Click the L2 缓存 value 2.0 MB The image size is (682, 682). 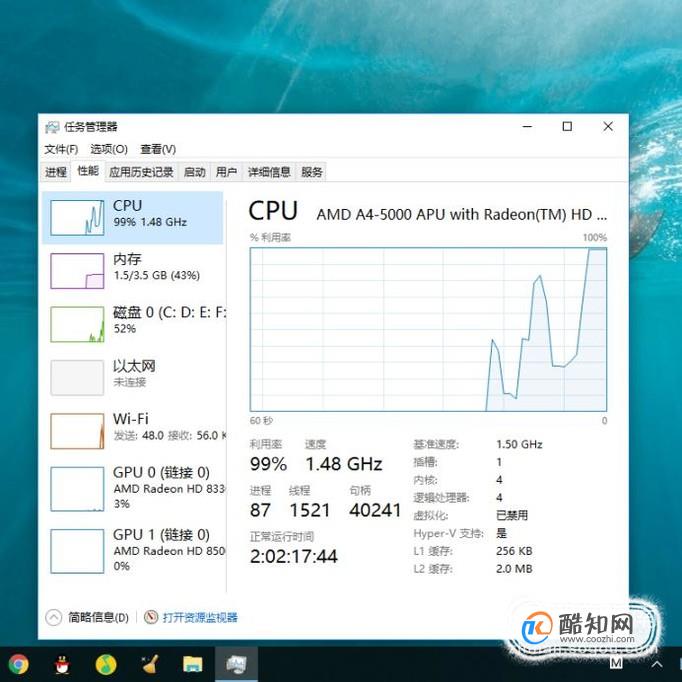(514, 569)
